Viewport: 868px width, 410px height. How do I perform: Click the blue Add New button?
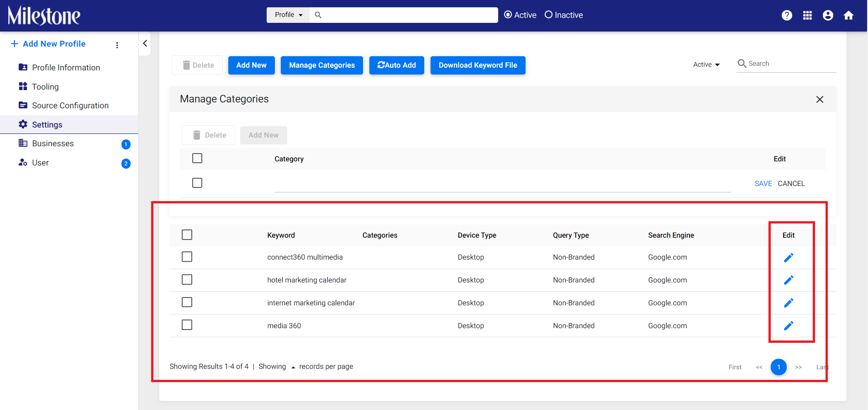252,65
